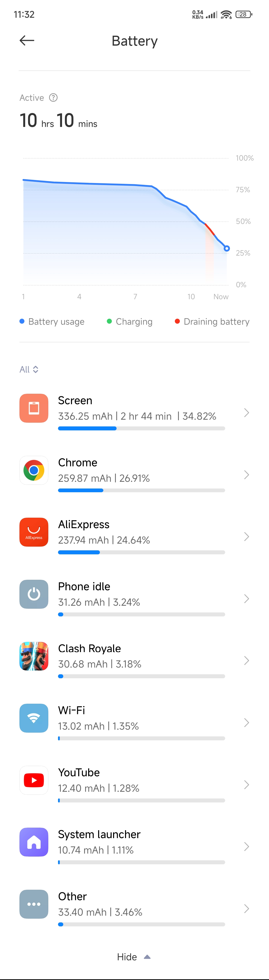Tap the back arrow icon
The width and height of the screenshot is (269, 980).
click(x=27, y=40)
